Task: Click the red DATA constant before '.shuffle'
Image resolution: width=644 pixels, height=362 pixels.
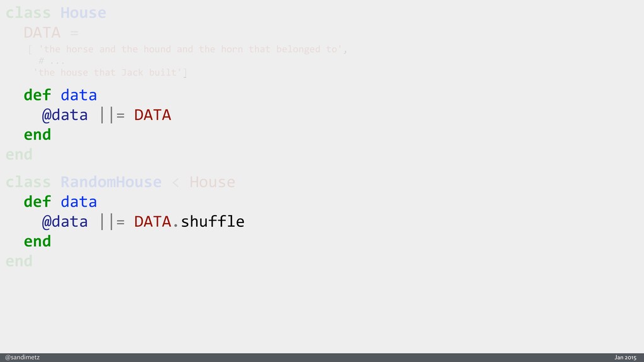Action: tap(152, 222)
